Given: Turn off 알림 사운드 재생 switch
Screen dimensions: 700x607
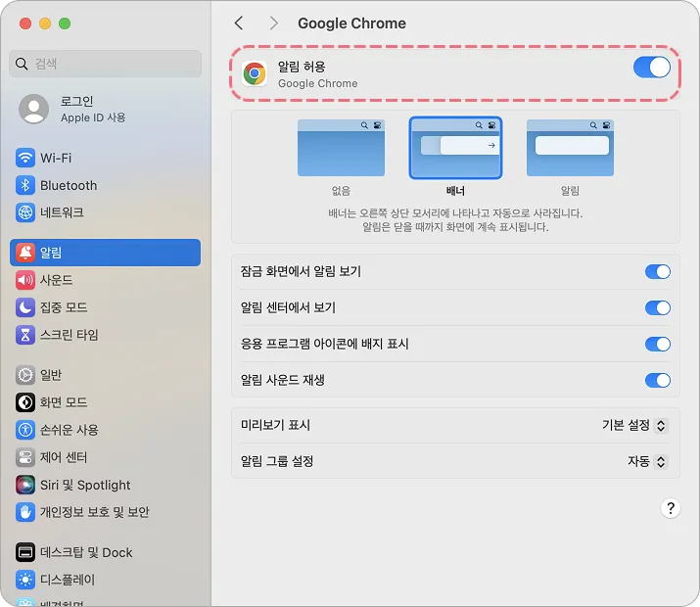Looking at the screenshot, I should coord(658,380).
